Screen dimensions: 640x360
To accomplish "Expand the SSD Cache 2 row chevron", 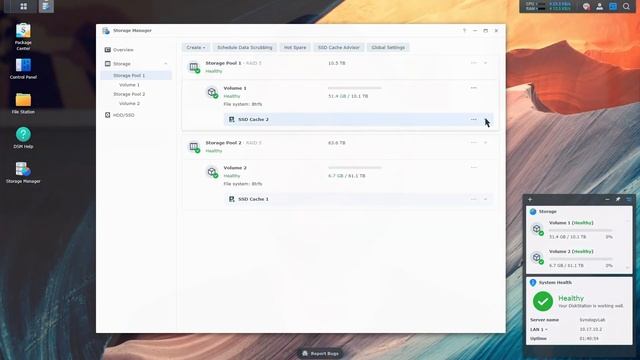I will point(486,120).
